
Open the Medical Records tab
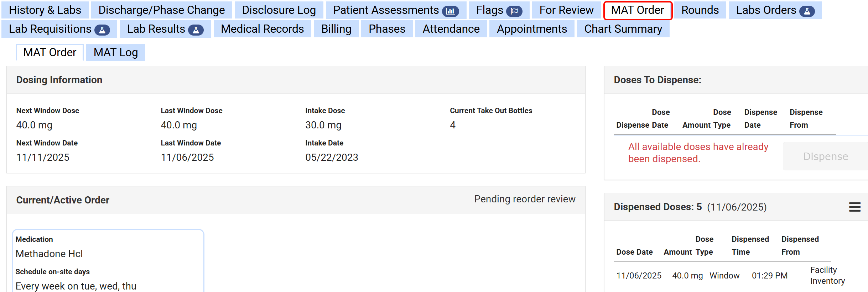[262, 29]
